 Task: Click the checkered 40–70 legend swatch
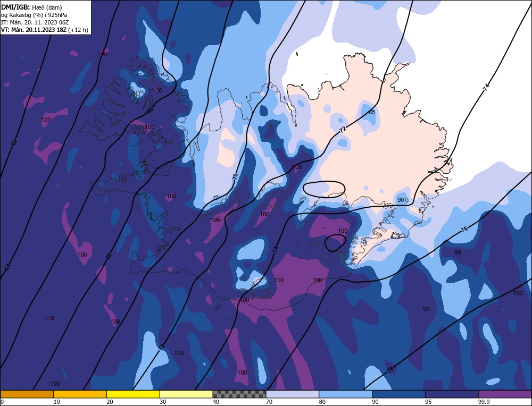(239, 394)
